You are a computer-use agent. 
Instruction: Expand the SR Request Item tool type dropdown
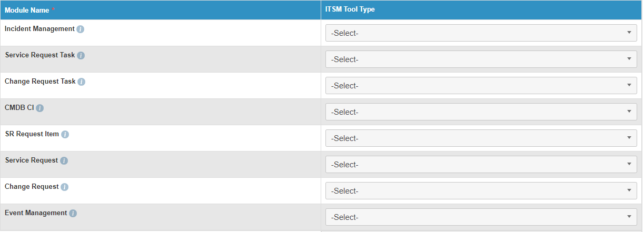pyautogui.click(x=481, y=138)
